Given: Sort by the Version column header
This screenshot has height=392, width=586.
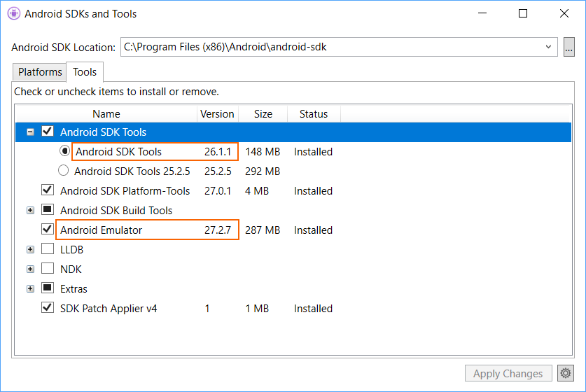Looking at the screenshot, I should (x=217, y=114).
